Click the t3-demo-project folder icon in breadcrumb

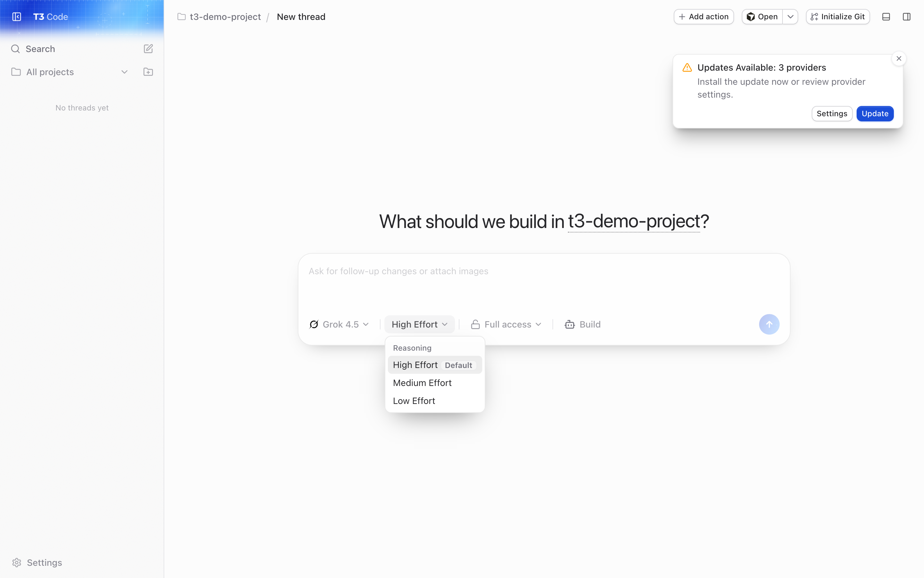click(181, 17)
